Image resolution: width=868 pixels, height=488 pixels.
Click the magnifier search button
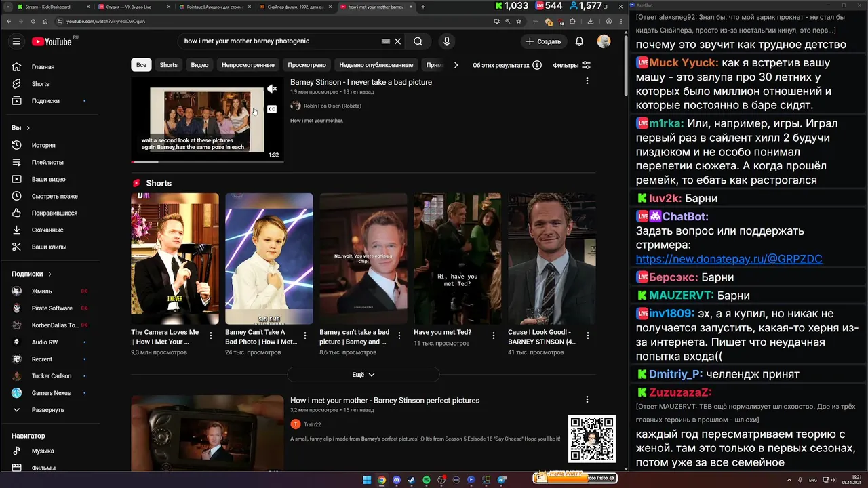click(418, 41)
